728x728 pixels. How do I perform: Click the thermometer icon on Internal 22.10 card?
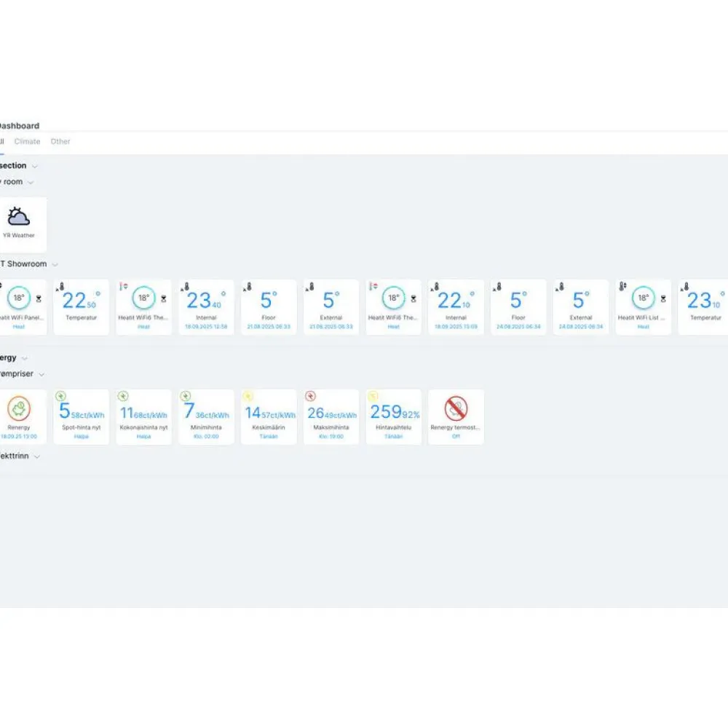click(x=435, y=287)
